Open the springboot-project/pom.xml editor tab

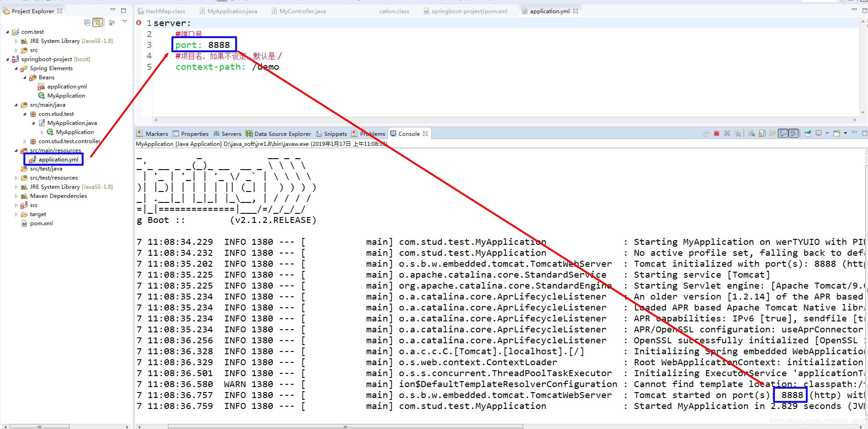pos(465,11)
